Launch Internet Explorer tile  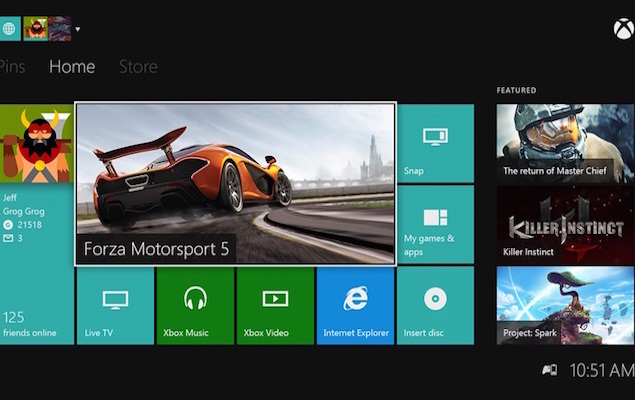[x=355, y=305]
